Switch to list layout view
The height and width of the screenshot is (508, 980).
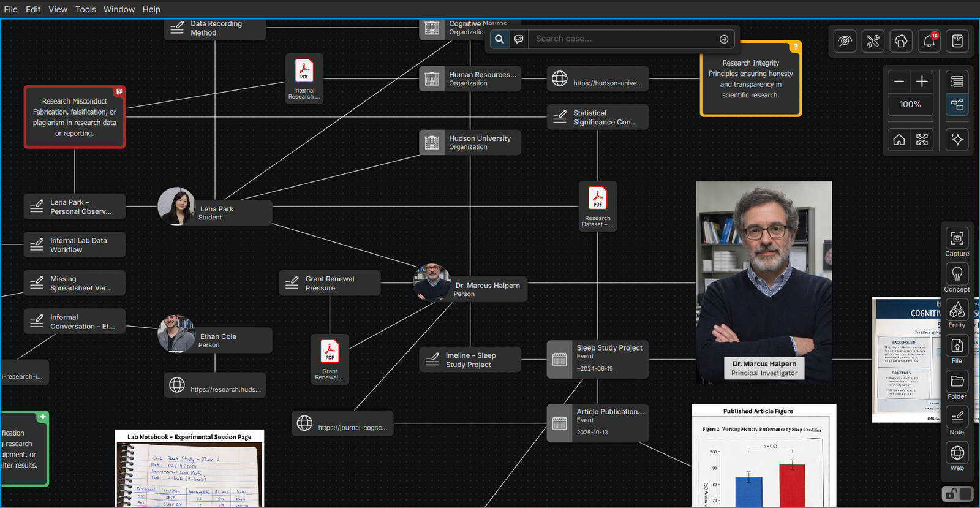(957, 82)
